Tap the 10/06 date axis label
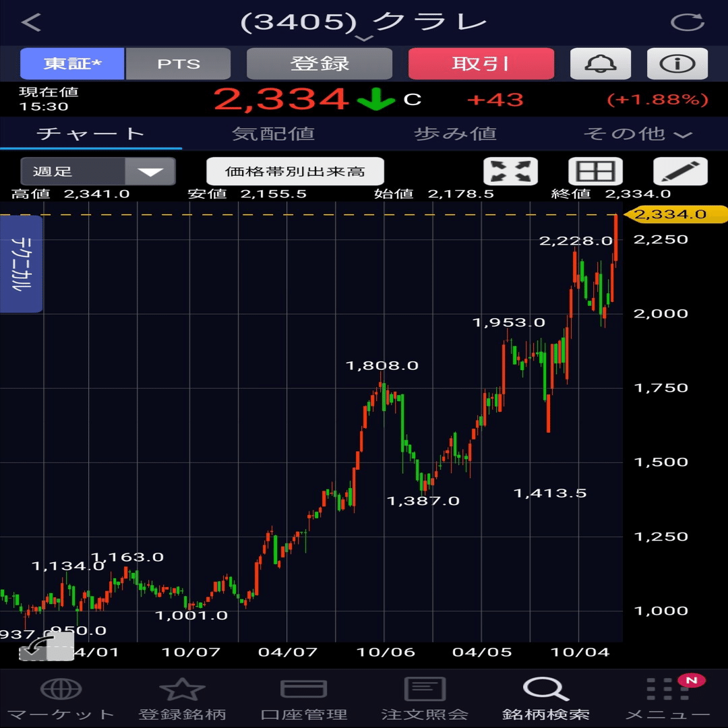Viewport: 728px width, 728px height. pos(386,653)
